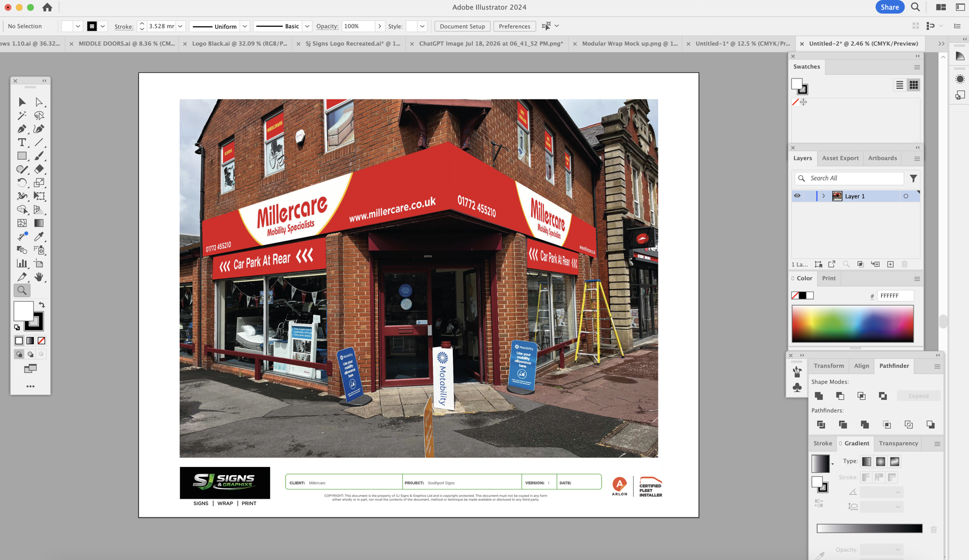Screen dimensions: 969x560
Task: Select the Zoom magnifier tool
Action: coord(22,290)
